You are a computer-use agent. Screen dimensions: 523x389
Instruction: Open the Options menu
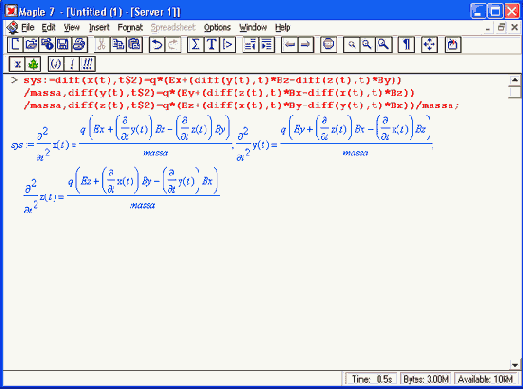(x=217, y=27)
